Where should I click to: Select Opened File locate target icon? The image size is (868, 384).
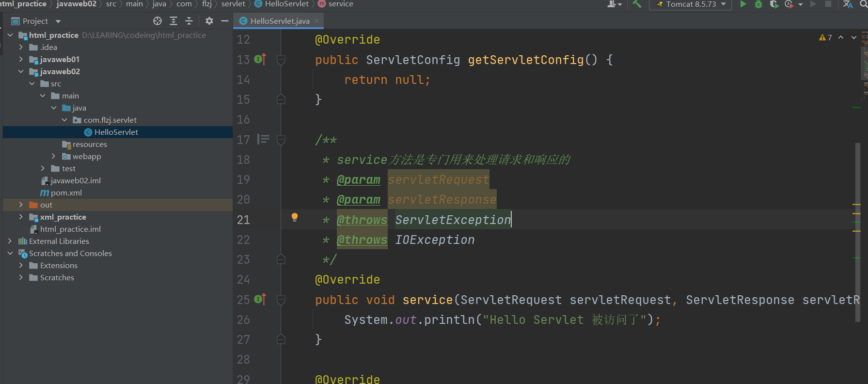[x=158, y=21]
